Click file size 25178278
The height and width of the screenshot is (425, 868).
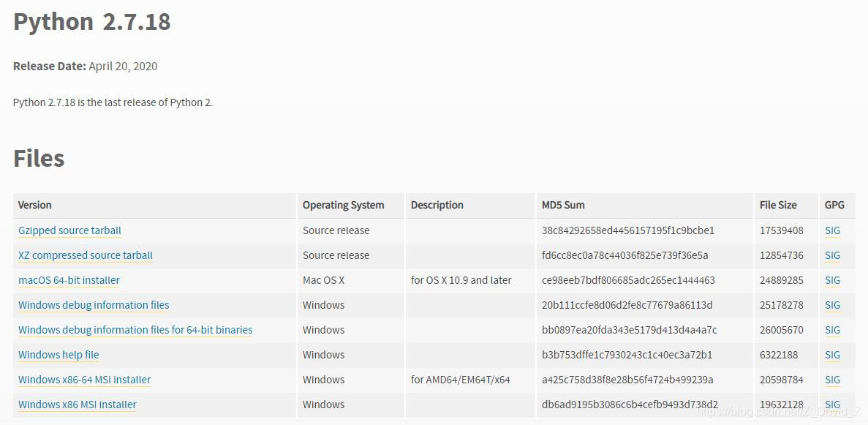(782, 305)
